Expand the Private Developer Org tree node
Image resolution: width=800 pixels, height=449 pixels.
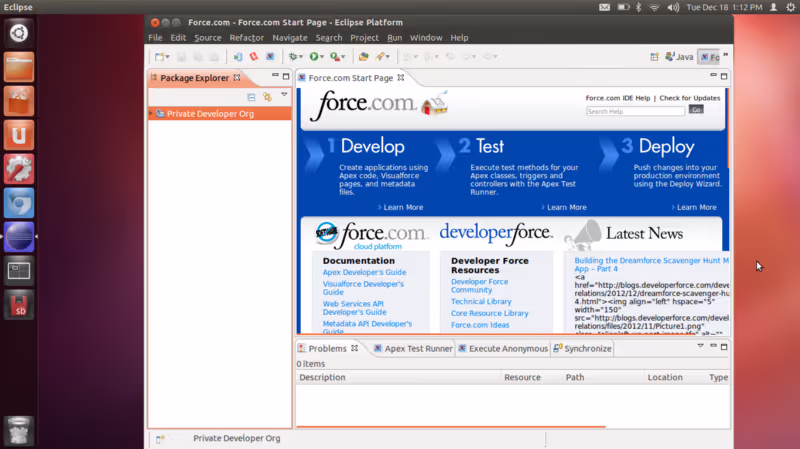(151, 113)
